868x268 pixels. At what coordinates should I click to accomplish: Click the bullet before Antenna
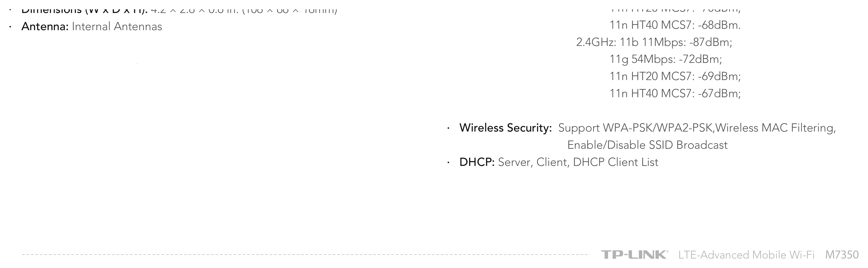click(10, 27)
